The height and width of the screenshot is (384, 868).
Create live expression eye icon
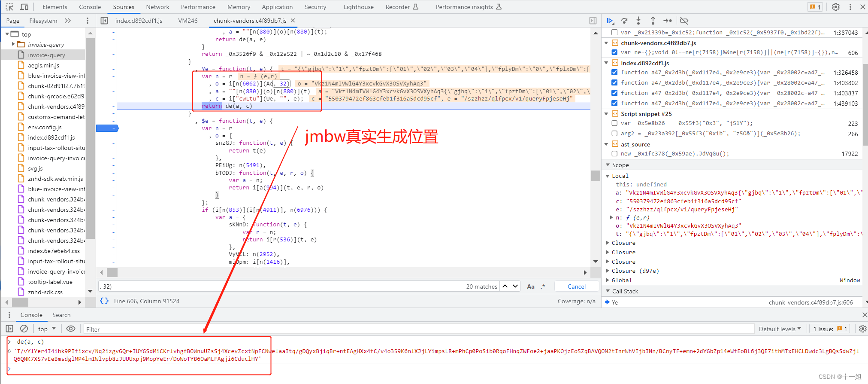71,329
